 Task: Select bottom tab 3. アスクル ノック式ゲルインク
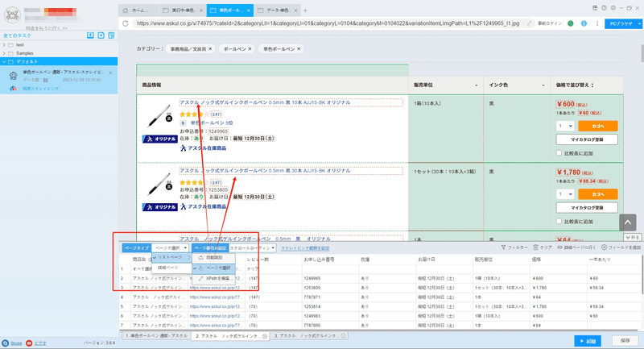(x=310, y=336)
